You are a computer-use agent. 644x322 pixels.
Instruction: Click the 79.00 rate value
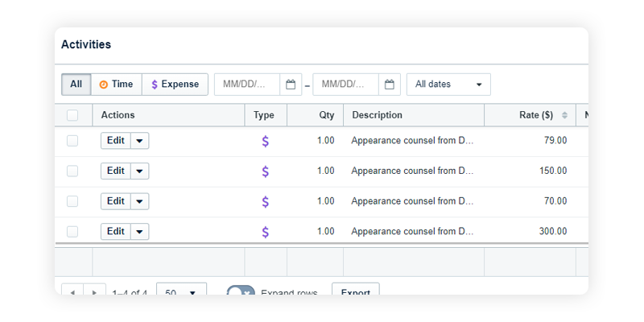point(555,140)
